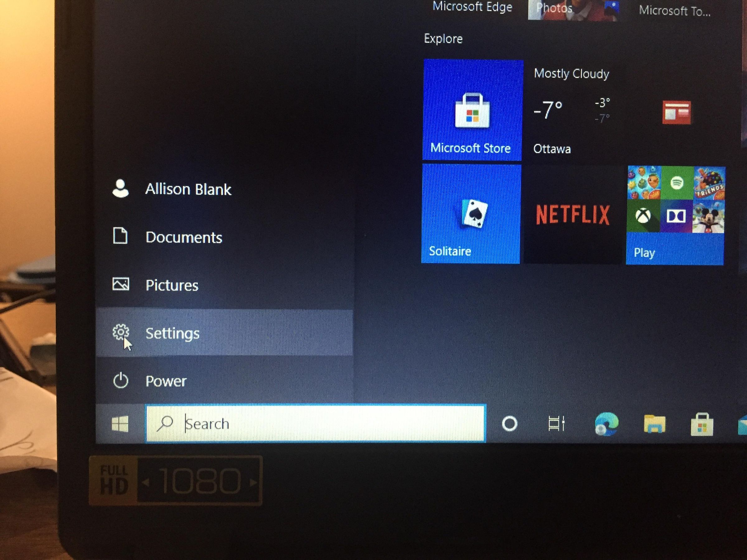
Task: Open the Mickey Mouse game in Play tile
Action: click(708, 216)
